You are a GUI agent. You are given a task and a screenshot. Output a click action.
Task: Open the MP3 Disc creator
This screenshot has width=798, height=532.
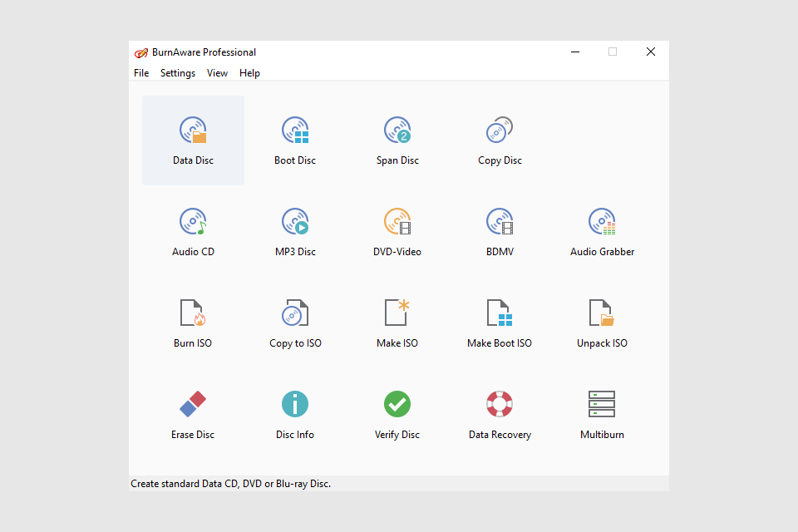pos(295,231)
